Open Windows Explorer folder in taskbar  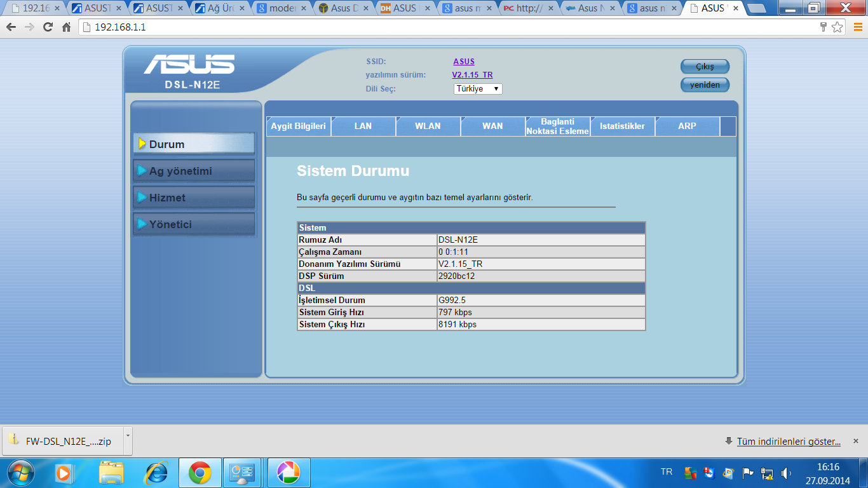[111, 473]
